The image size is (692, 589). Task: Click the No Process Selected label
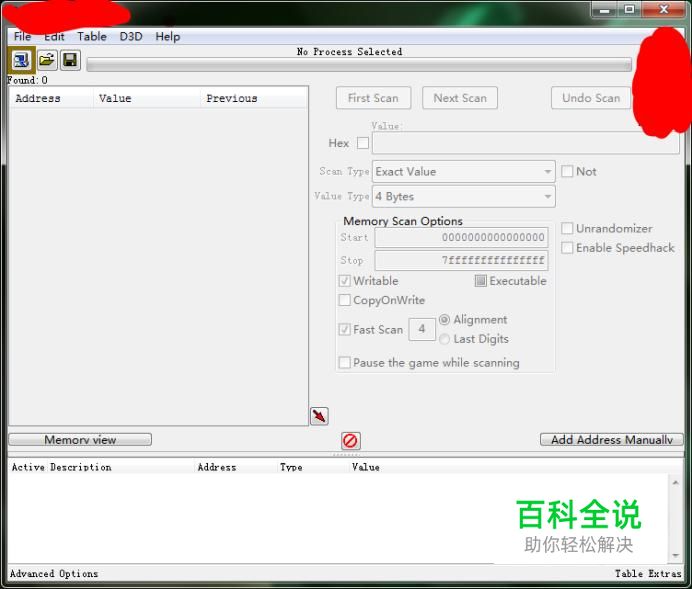pos(350,52)
